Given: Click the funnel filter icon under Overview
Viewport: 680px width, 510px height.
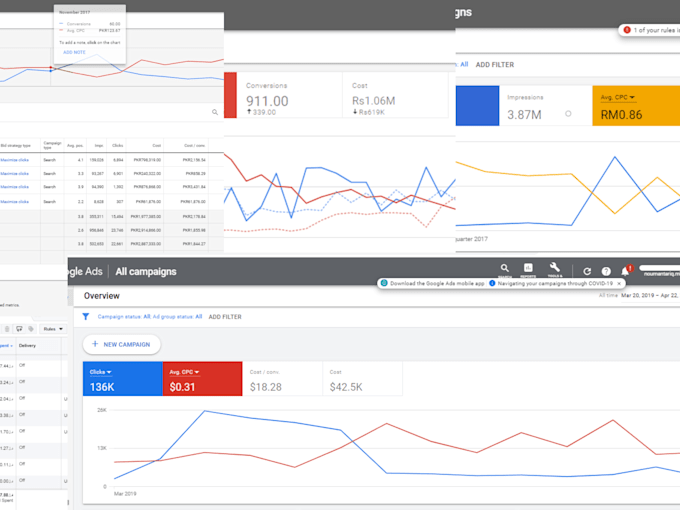Looking at the screenshot, I should point(86,317).
